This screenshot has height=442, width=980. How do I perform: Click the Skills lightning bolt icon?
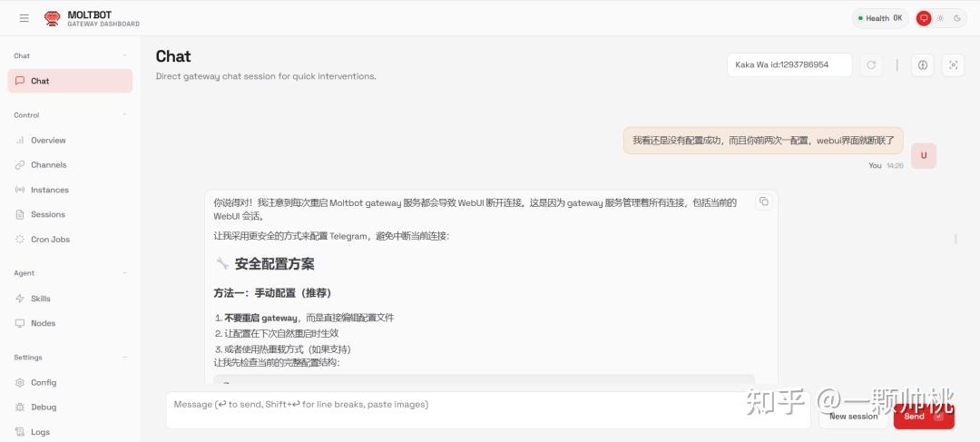(19, 299)
